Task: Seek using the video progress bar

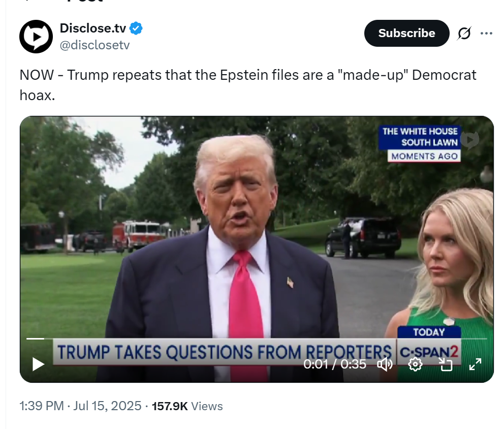Action: [257, 339]
